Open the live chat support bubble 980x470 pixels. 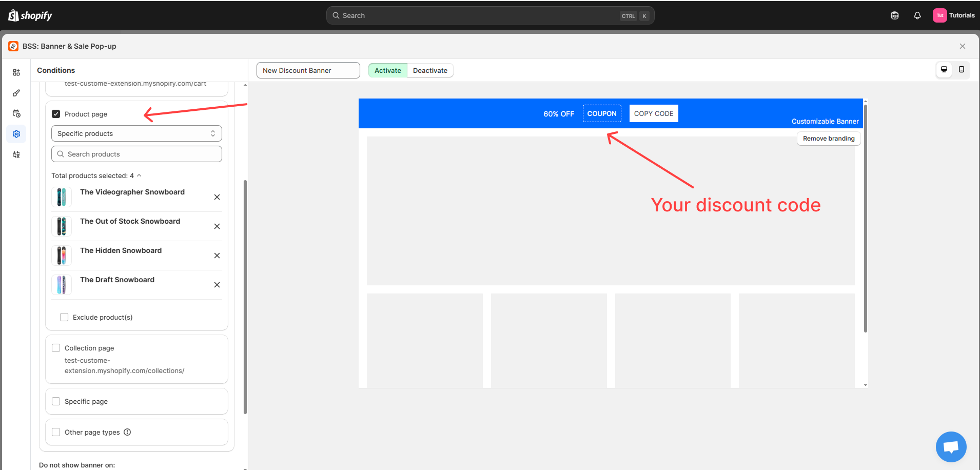(x=951, y=447)
